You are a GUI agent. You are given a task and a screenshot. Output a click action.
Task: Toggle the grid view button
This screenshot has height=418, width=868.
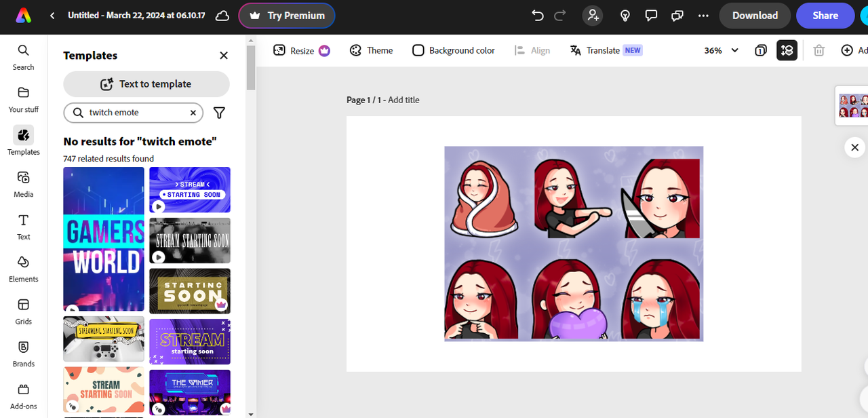tap(787, 50)
